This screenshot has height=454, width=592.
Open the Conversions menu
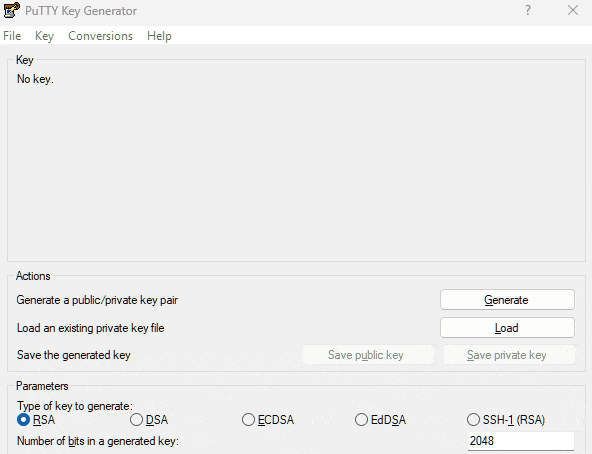(100, 36)
